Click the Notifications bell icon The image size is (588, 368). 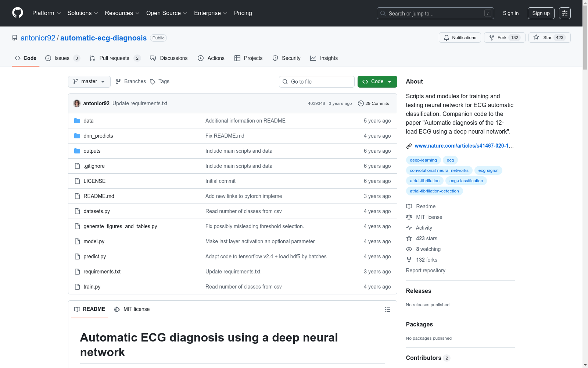pyautogui.click(x=447, y=38)
